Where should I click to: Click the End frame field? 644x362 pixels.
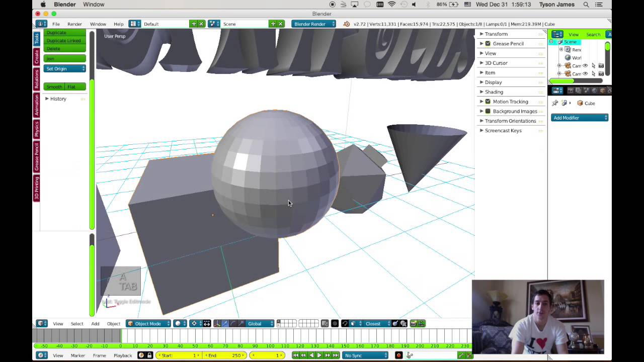(225, 355)
